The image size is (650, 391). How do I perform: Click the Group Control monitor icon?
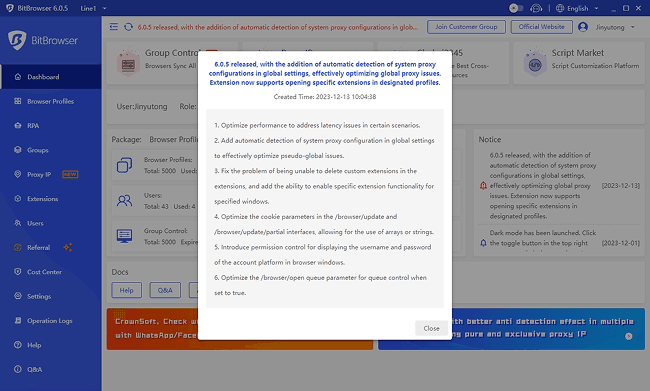coord(124,236)
